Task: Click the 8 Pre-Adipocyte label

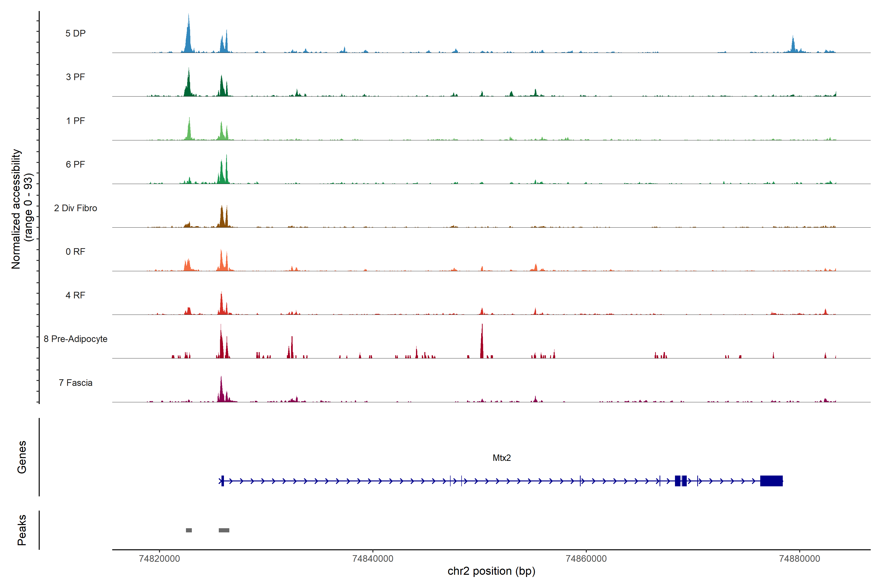Action: [x=75, y=339]
